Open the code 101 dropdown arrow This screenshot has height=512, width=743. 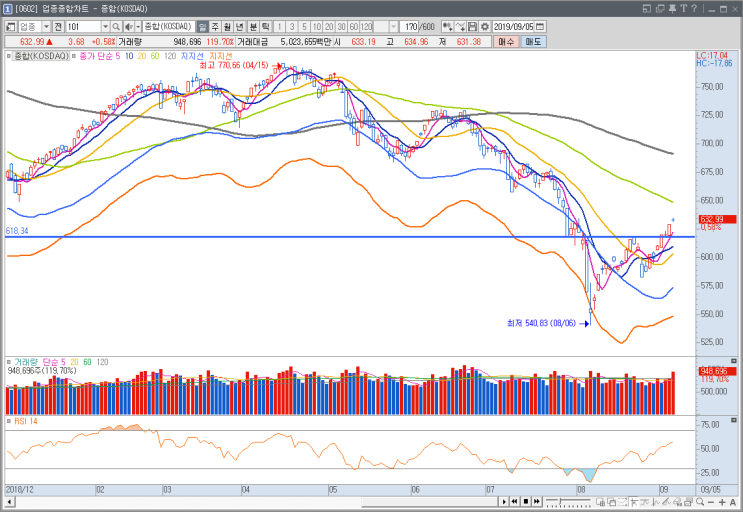point(105,27)
